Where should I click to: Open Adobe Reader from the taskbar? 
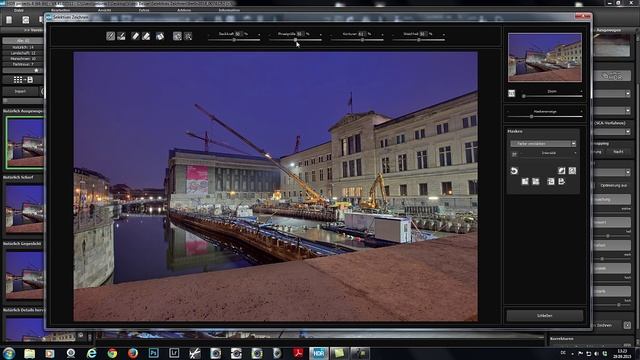[298, 353]
